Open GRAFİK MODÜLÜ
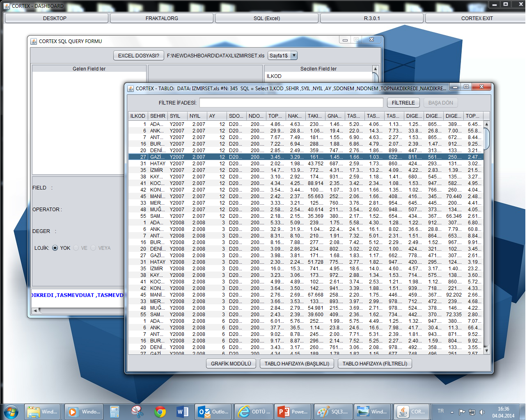 click(x=231, y=363)
